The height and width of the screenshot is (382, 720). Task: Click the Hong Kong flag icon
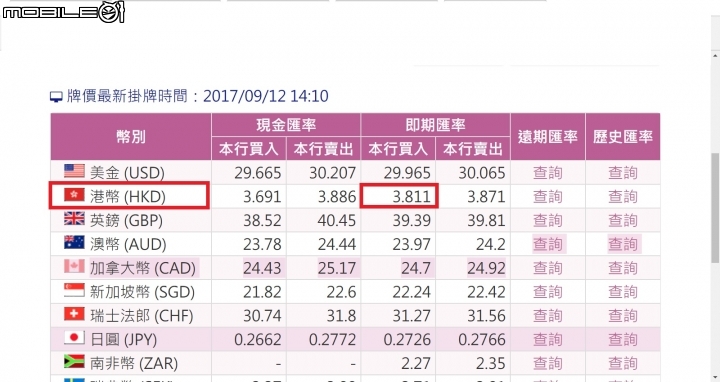coord(74,195)
